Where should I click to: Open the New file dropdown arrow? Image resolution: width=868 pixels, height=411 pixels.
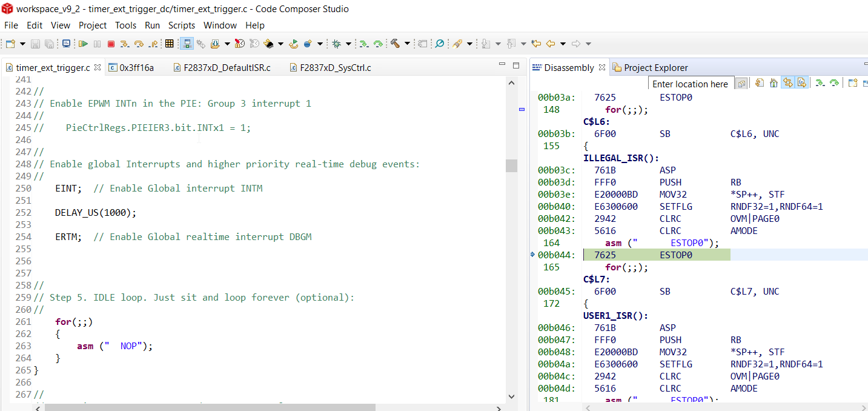[x=22, y=44]
